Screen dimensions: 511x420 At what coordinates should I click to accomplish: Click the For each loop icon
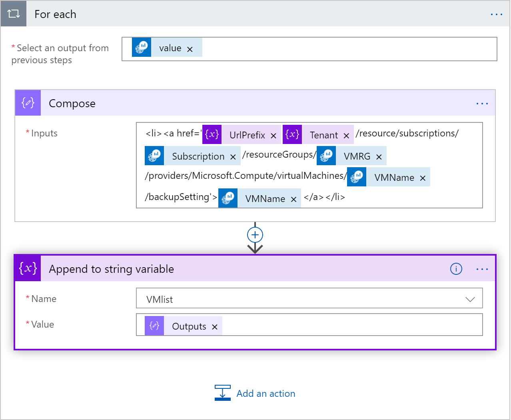click(13, 13)
